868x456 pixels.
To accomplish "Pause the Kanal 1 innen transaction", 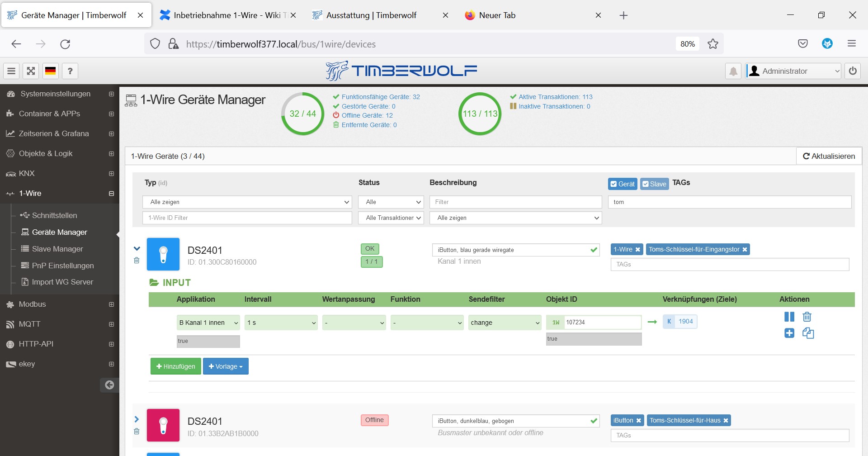I will point(789,317).
